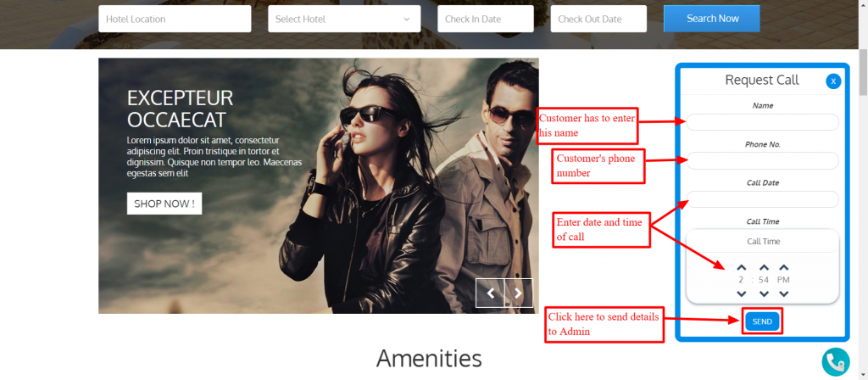Click the Check In Date field
Viewport: 868px width, 380px height.
[x=486, y=19]
